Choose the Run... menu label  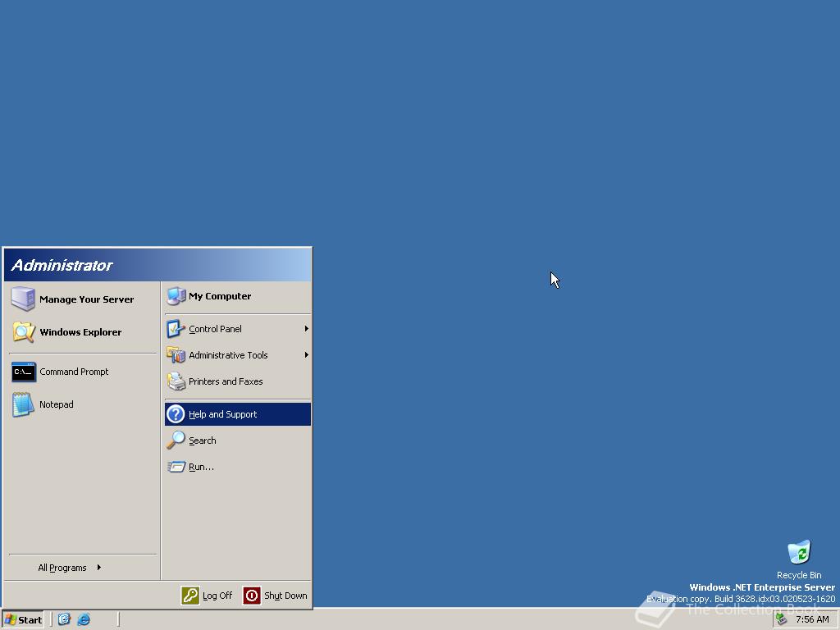pos(202,467)
